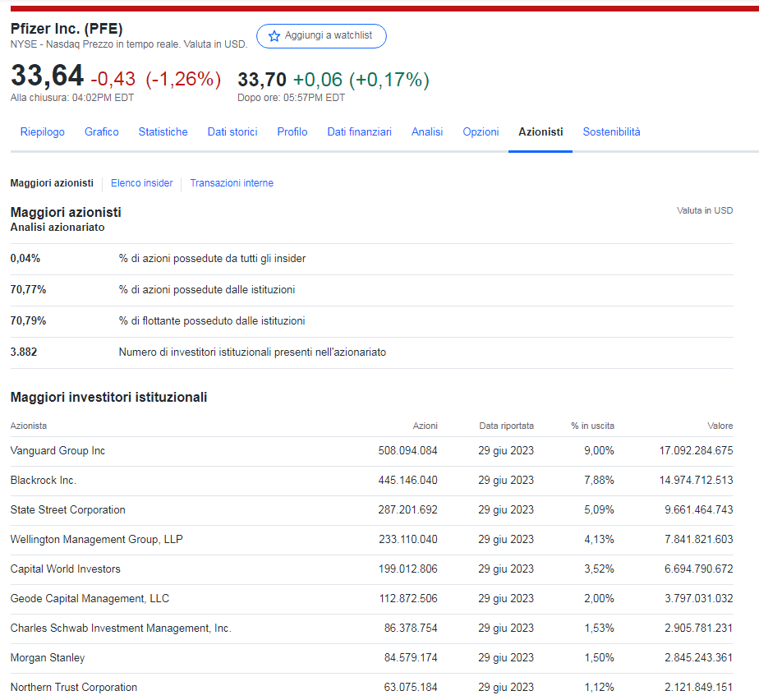Open the Elenco insider link
The image size is (759, 700).
point(142,183)
